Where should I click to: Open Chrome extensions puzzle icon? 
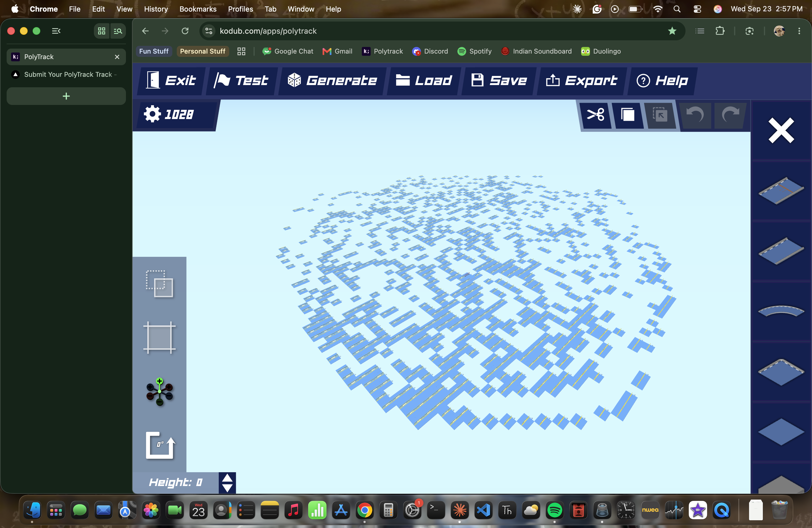tap(720, 31)
